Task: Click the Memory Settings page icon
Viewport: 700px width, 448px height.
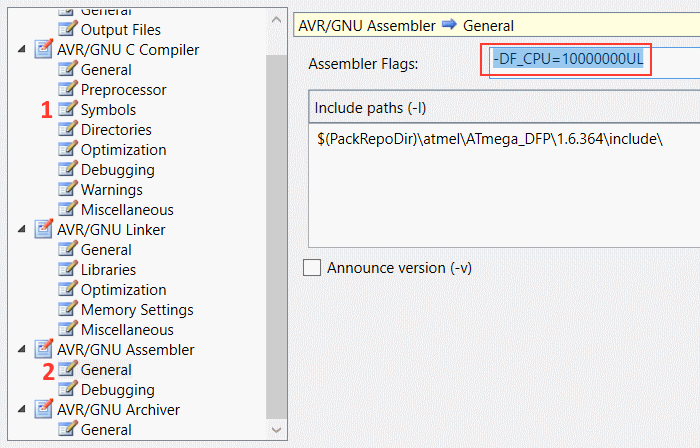Action: click(x=68, y=310)
